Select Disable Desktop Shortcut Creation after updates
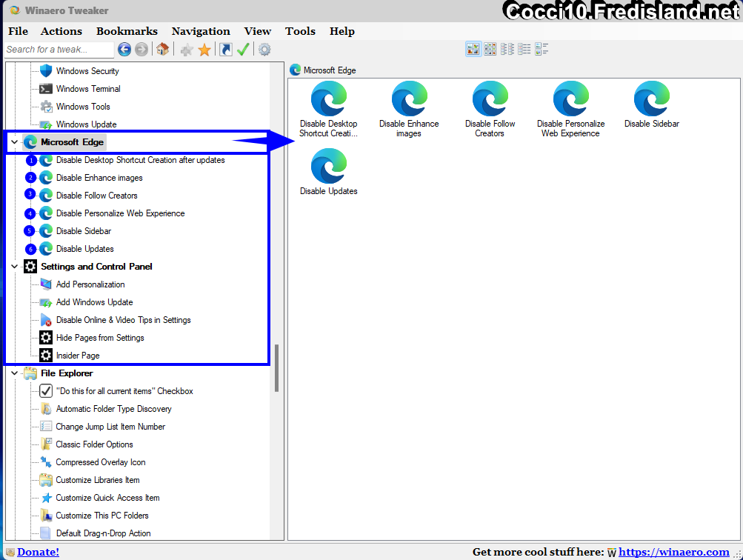This screenshot has height=560, width=743. [140, 160]
